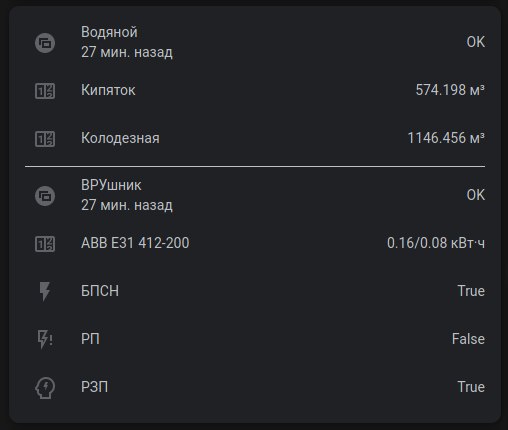
Task: Open the БПСN True state value
Action: point(471,291)
